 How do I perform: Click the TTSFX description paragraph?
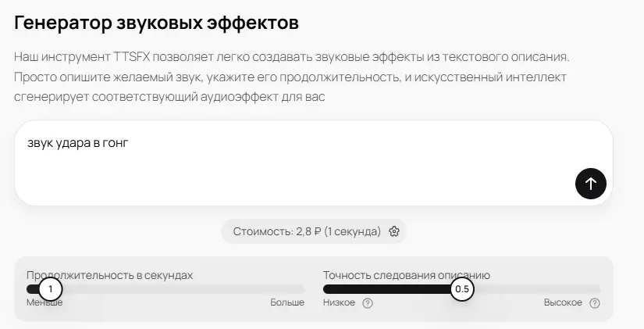pyautogui.click(x=292, y=77)
